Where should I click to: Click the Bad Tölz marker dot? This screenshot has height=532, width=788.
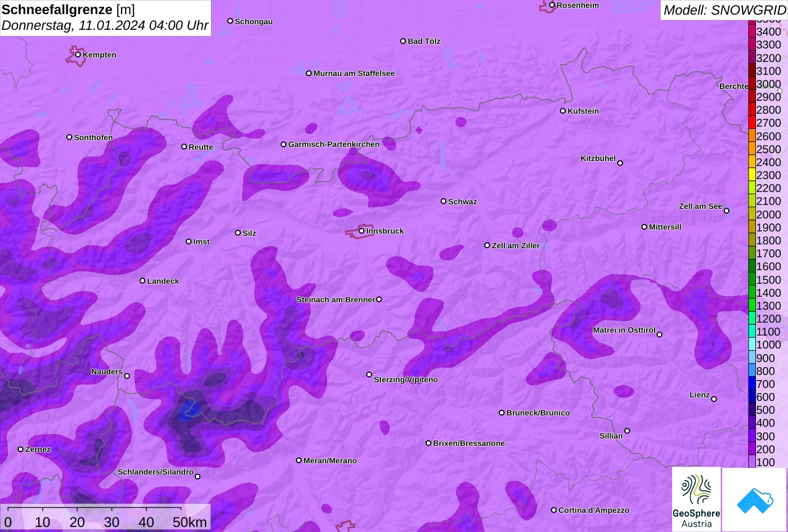(x=403, y=41)
